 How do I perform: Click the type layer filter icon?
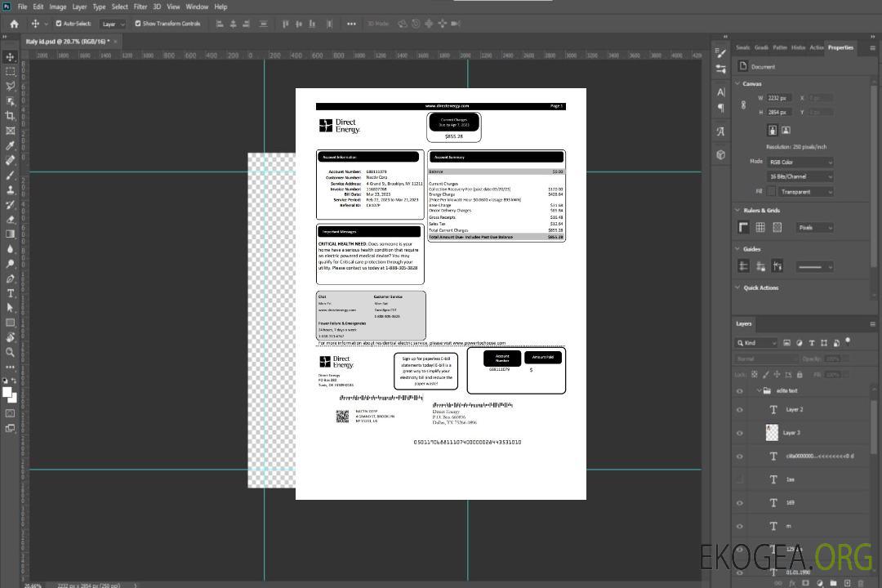[x=812, y=343]
